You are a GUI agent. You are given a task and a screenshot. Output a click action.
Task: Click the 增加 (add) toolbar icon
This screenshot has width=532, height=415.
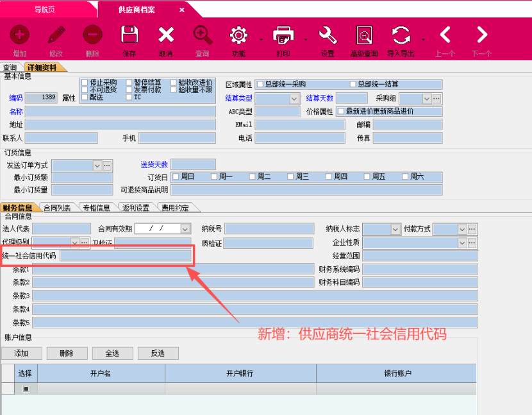tap(19, 35)
